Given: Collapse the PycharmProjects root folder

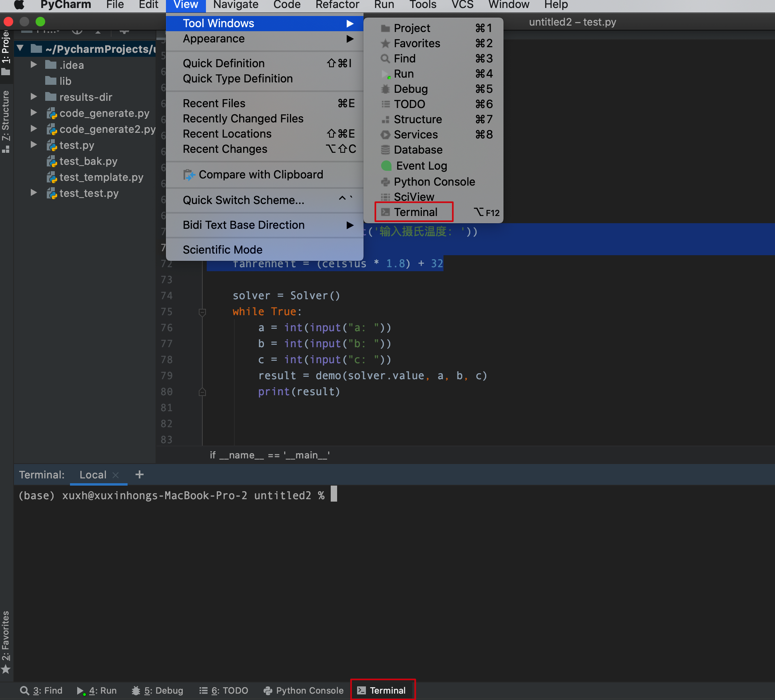Looking at the screenshot, I should [20, 49].
